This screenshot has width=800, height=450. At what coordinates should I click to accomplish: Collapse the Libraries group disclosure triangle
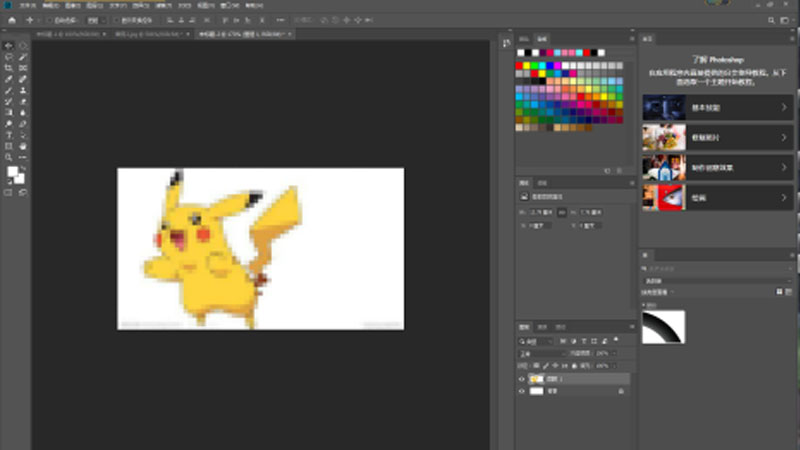pyautogui.click(x=643, y=305)
